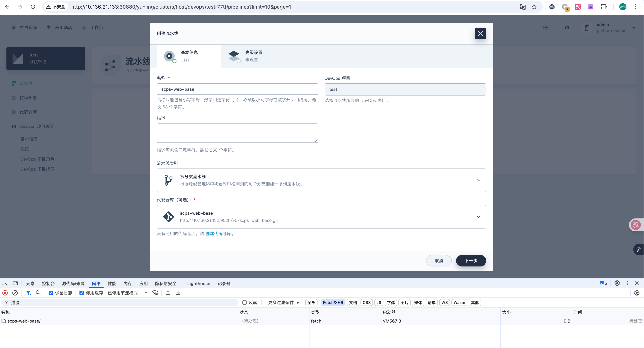
Task: Switch to the Elements (元素) DevTools tab
Action: (30, 283)
